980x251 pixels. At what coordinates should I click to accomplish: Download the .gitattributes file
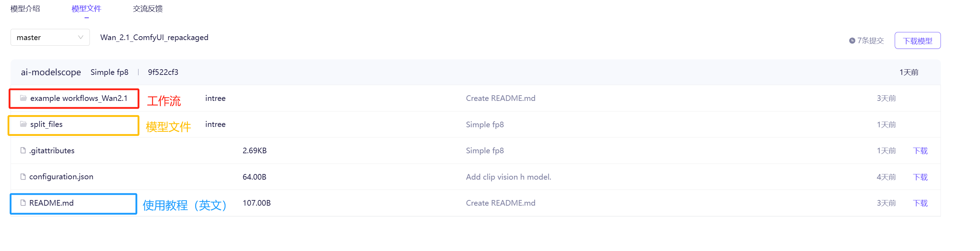point(920,151)
